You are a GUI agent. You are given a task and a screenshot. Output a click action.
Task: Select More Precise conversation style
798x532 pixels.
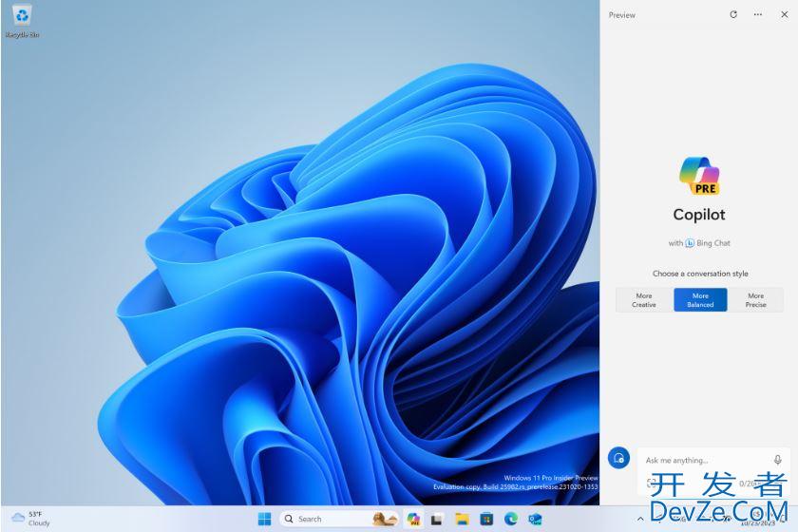pyautogui.click(x=755, y=300)
